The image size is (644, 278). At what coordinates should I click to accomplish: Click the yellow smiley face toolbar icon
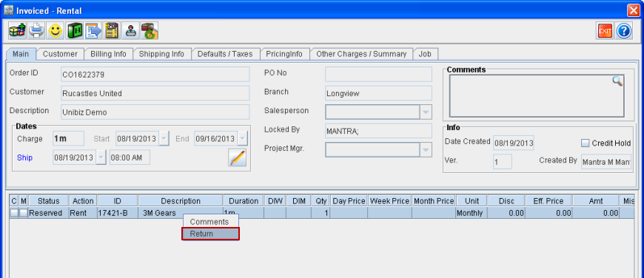(x=55, y=31)
